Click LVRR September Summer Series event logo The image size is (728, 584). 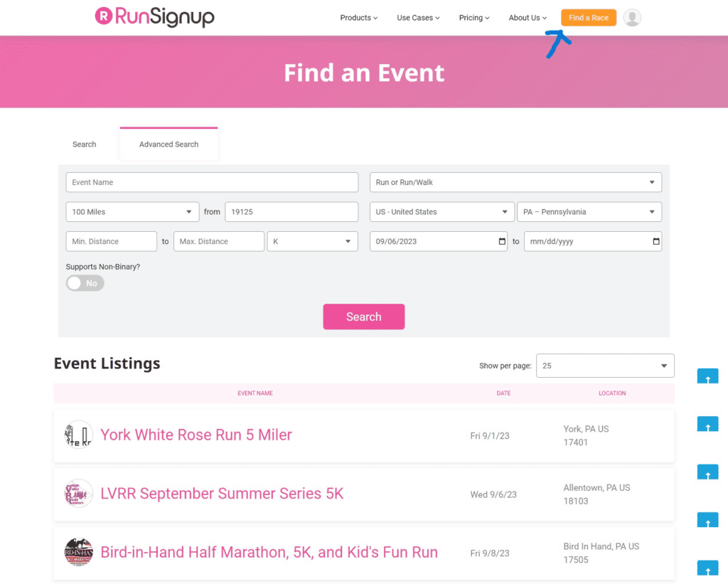pos(78,494)
